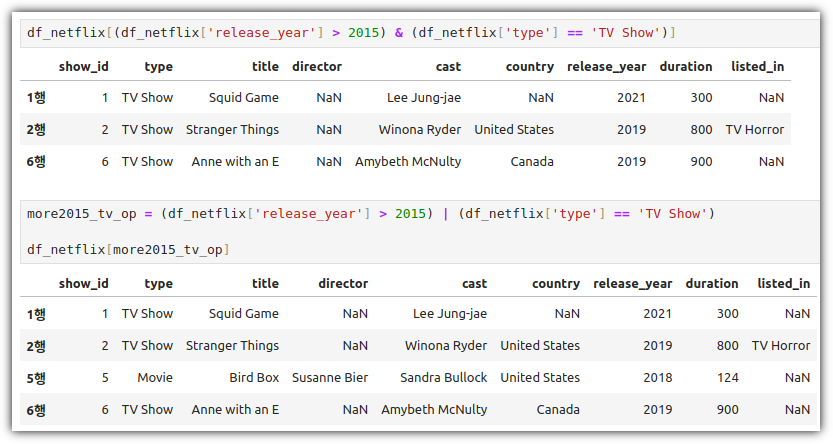Select the 'Susanne Bier' director cell
This screenshot has height=444, width=833.
pos(329,378)
